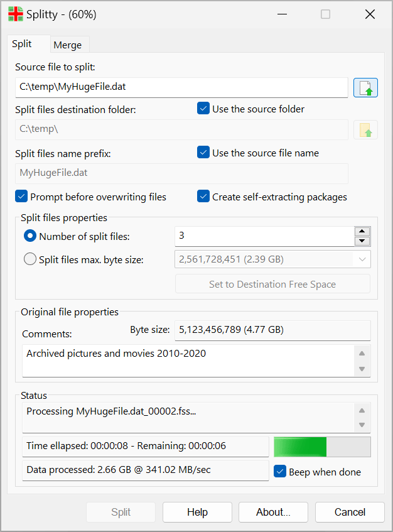Toggle Prompt before overwriting files
Image resolution: width=393 pixels, height=532 pixels.
(21, 196)
